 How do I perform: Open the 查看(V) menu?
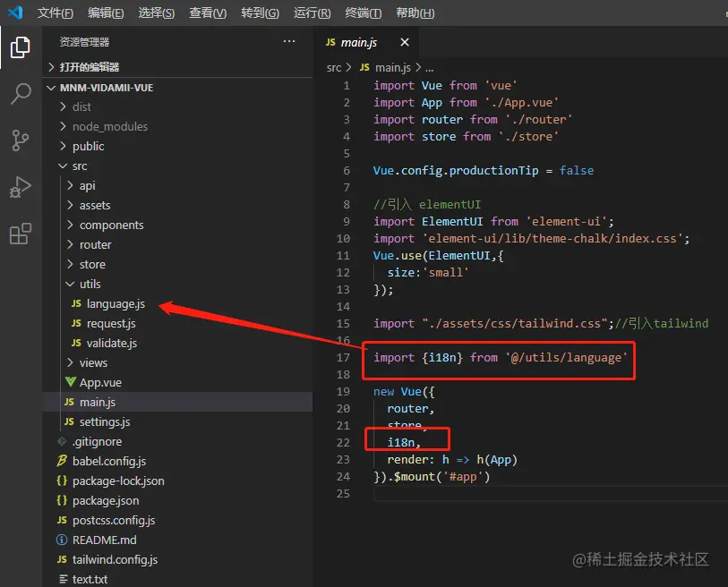pyautogui.click(x=208, y=13)
